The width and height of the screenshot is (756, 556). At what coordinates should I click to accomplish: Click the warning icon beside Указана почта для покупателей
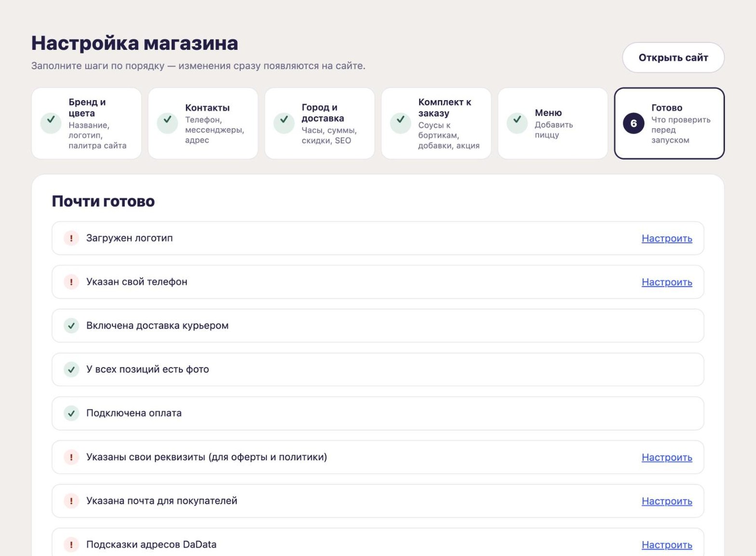[71, 501]
